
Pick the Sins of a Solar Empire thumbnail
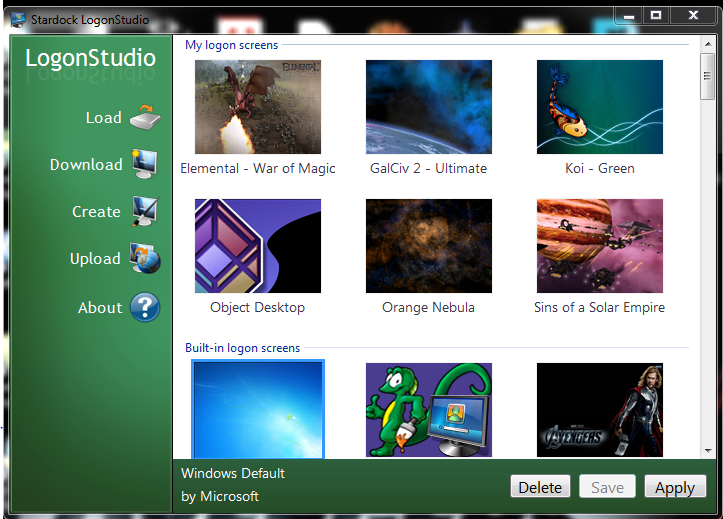click(600, 246)
